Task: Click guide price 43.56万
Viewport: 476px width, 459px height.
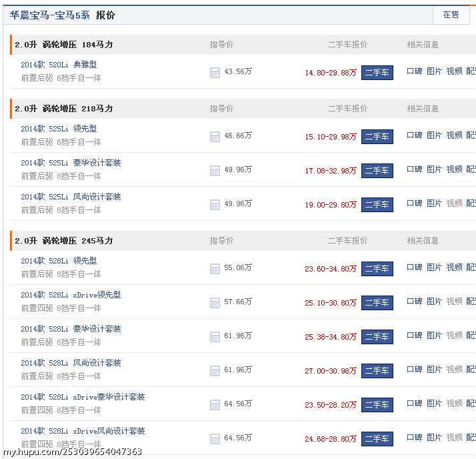Action: [238, 71]
